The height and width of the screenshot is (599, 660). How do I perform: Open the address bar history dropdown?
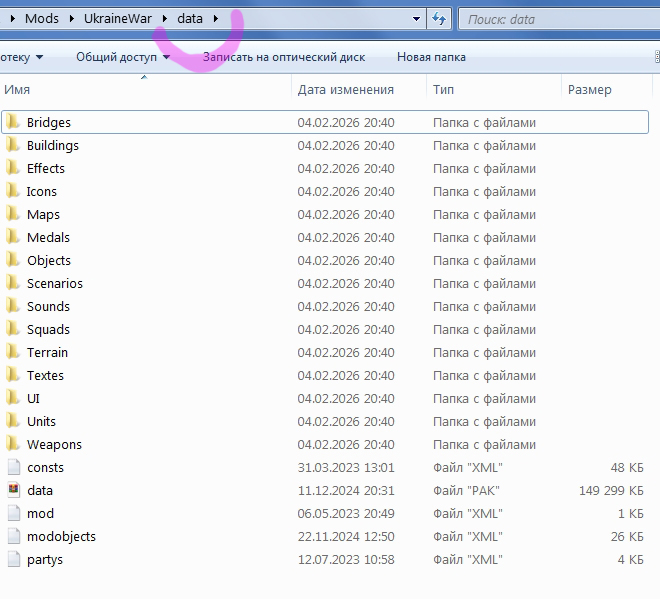pyautogui.click(x=417, y=19)
